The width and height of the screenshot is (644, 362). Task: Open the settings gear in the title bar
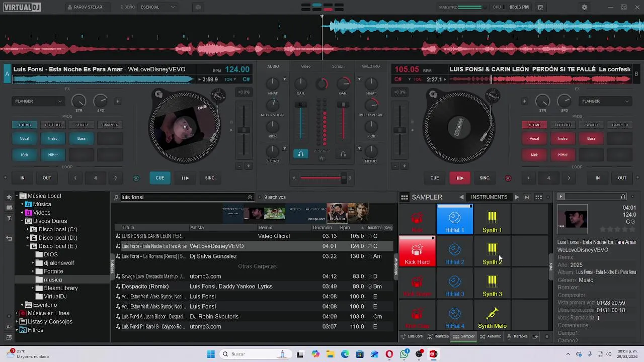584,7
